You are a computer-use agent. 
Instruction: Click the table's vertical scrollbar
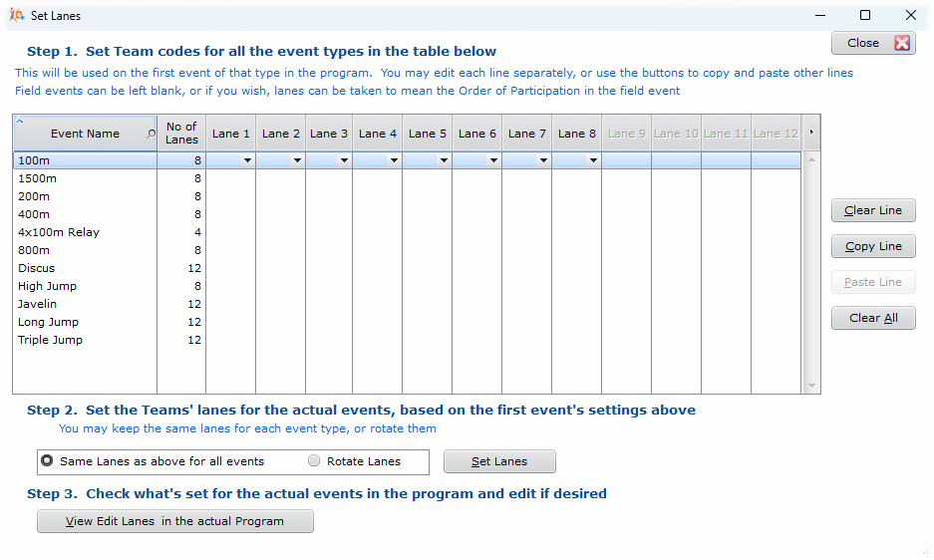[x=811, y=269]
